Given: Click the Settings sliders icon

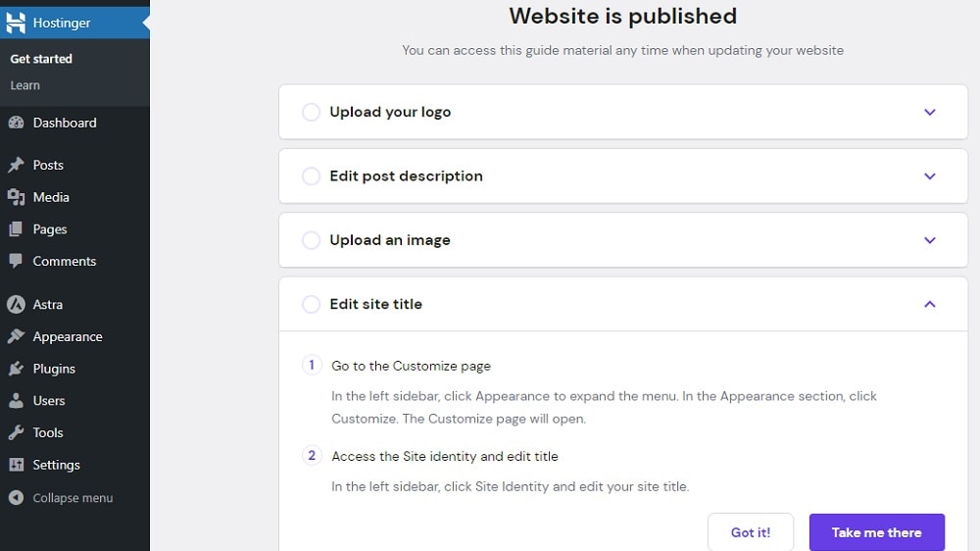Looking at the screenshot, I should click(x=17, y=465).
